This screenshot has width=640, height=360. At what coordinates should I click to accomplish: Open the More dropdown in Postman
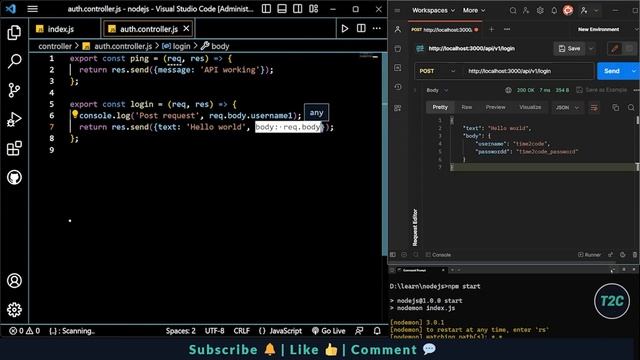click(x=474, y=11)
